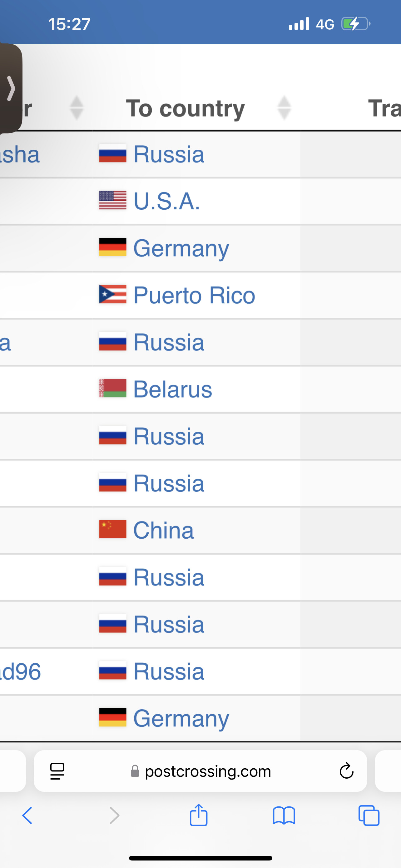This screenshot has height=868, width=401.
Task: Tap the Puerto Rico flag icon
Action: click(x=113, y=294)
